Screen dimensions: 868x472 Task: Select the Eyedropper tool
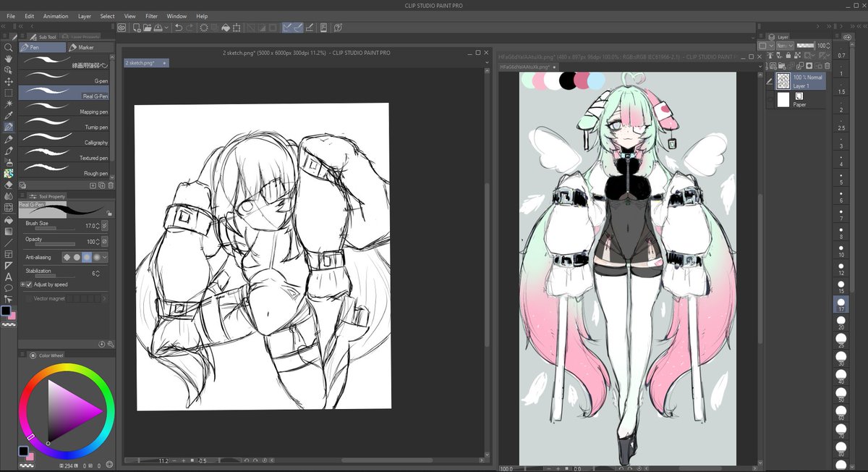point(8,116)
